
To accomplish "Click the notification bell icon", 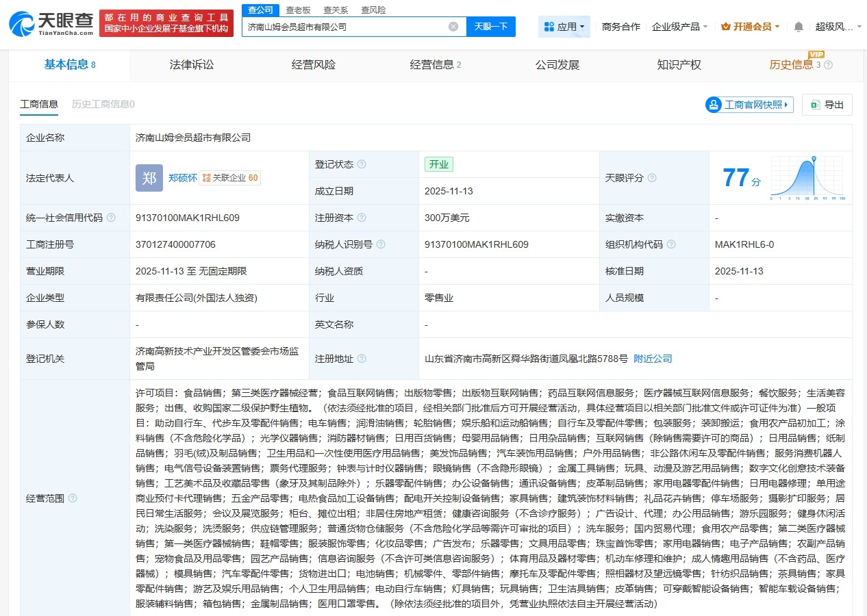I will click(x=798, y=26).
